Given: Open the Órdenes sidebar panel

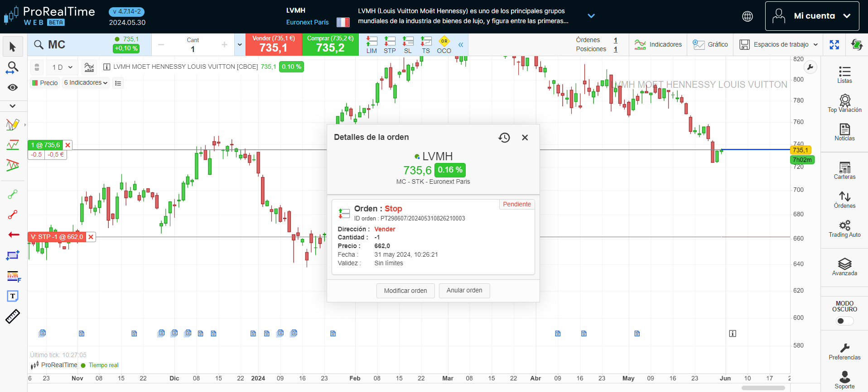Looking at the screenshot, I should [844, 200].
